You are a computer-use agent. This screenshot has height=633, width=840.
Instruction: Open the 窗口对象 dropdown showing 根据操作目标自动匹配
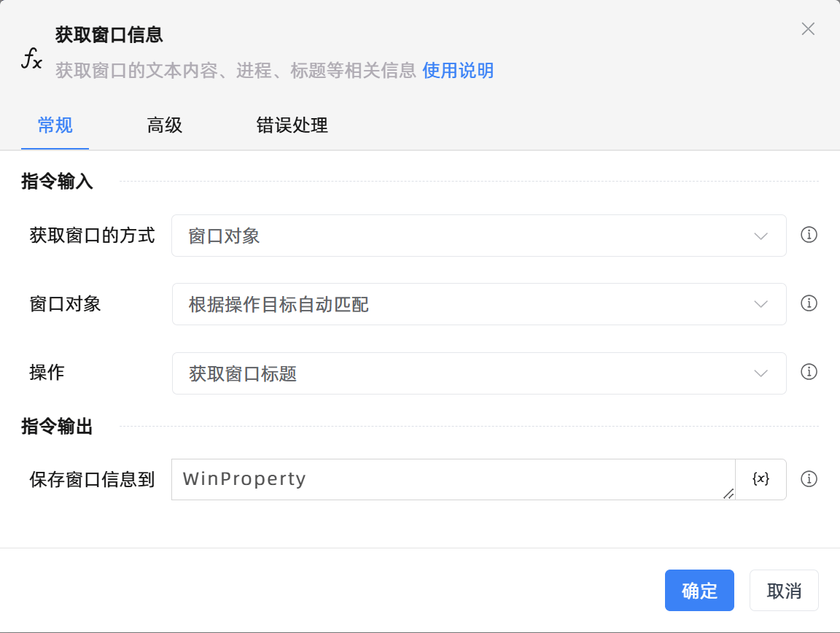479,304
